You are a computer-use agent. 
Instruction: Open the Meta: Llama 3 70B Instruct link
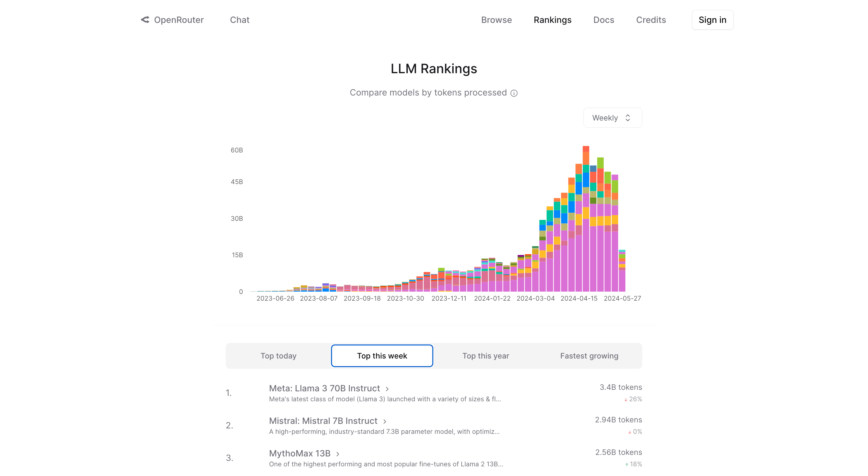tap(324, 388)
